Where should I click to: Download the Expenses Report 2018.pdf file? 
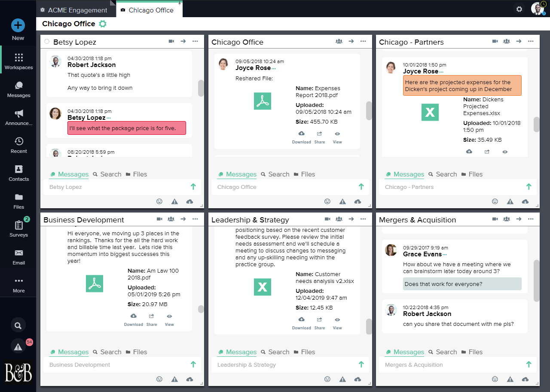coord(301,137)
